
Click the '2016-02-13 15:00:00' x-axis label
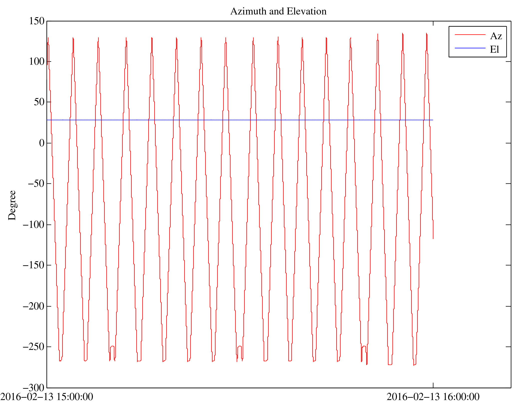pos(47,397)
